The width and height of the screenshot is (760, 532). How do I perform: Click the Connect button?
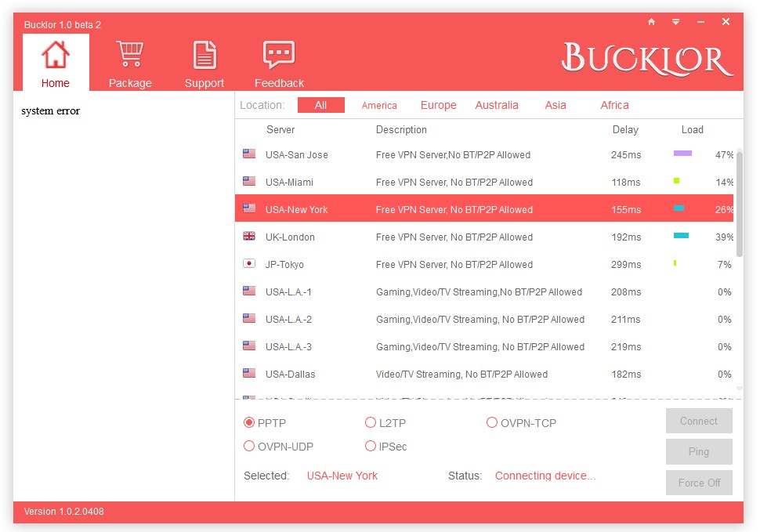pyautogui.click(x=699, y=421)
